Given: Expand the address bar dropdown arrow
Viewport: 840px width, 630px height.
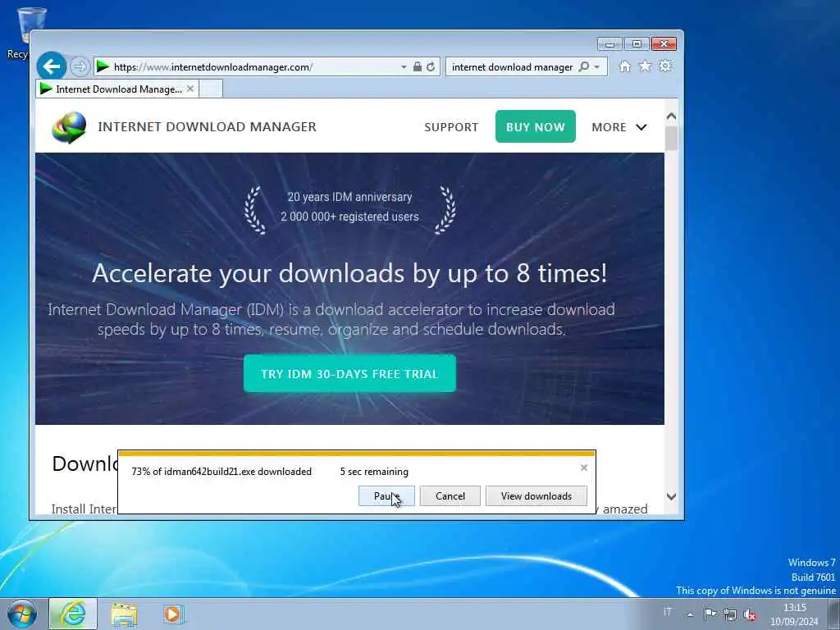Looking at the screenshot, I should [404, 67].
